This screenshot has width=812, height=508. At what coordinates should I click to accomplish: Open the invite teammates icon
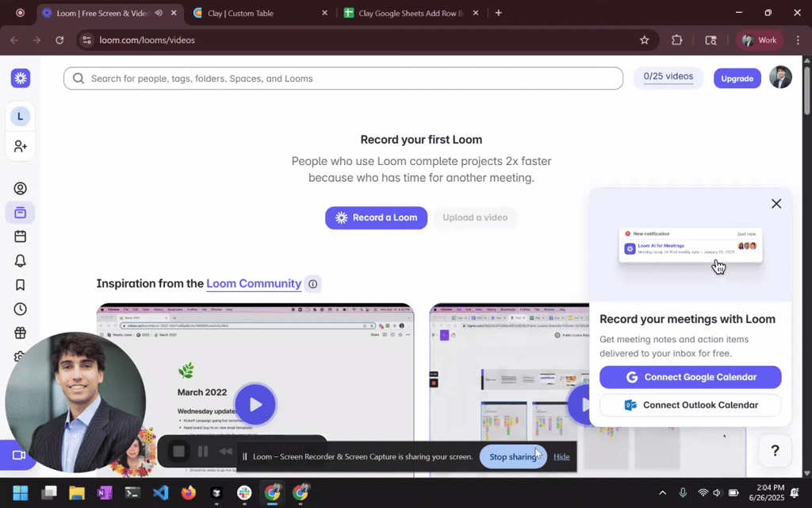tap(21, 146)
